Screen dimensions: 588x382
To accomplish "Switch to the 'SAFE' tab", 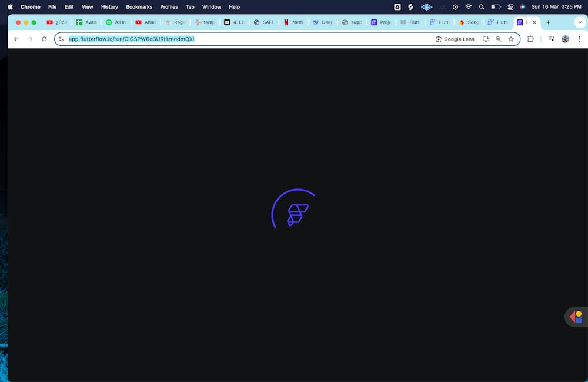I will click(264, 22).
